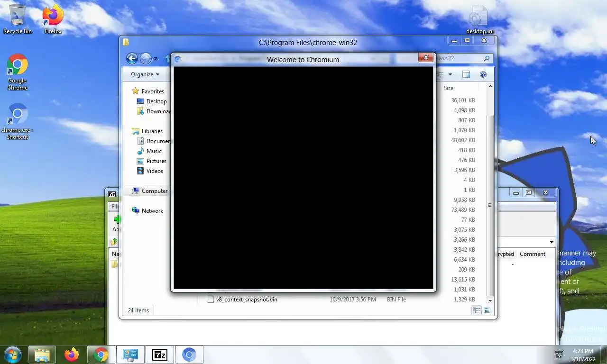Select the folder entry in 7-Zip list
The width and height of the screenshot is (607, 364).
114,264
